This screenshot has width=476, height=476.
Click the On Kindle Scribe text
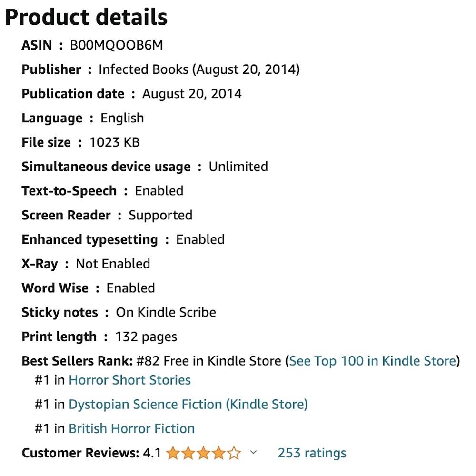166,312
